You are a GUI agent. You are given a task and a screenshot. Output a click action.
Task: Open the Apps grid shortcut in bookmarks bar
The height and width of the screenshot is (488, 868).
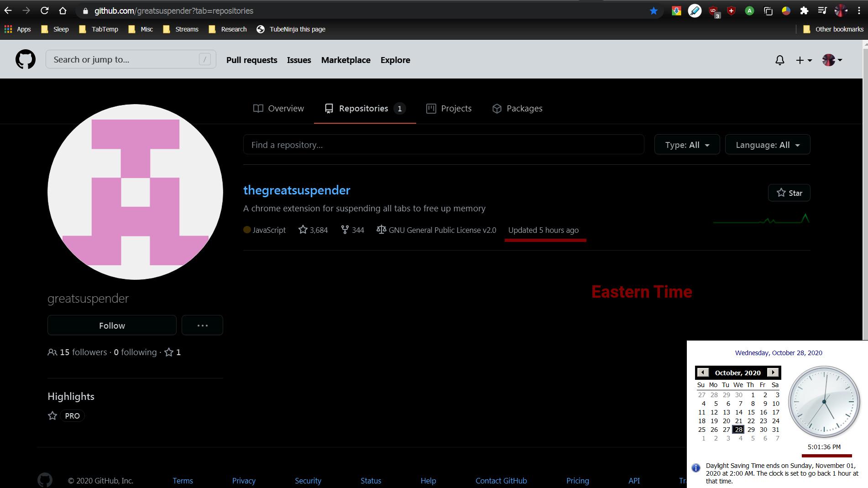(x=17, y=29)
